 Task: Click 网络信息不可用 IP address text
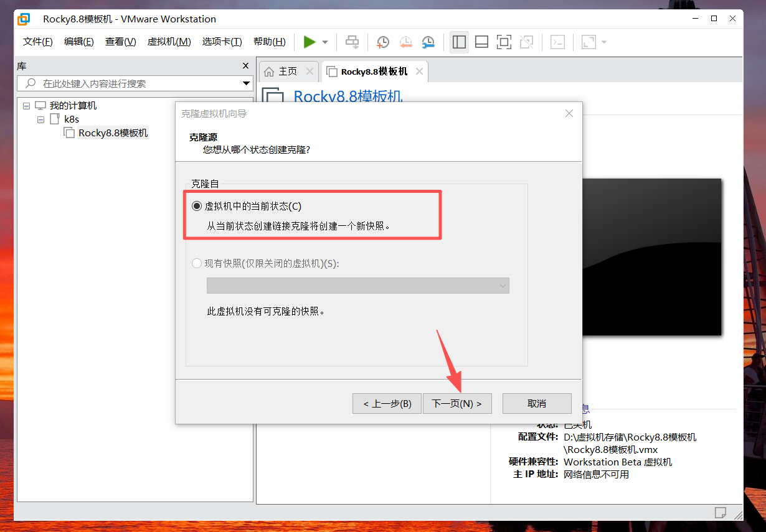tap(596, 474)
